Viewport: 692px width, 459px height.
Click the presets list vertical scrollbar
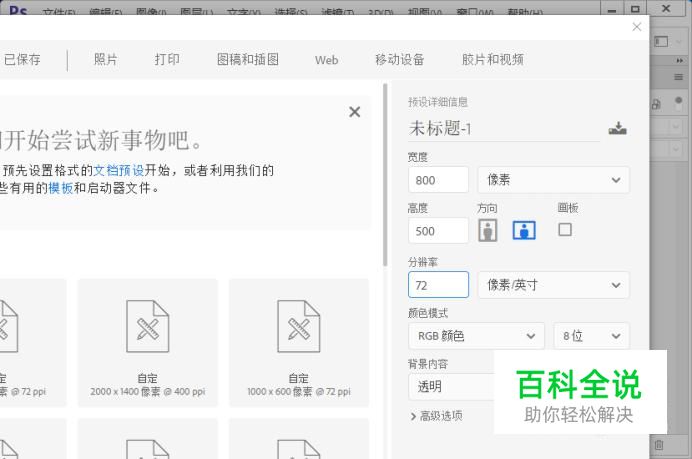385,175
